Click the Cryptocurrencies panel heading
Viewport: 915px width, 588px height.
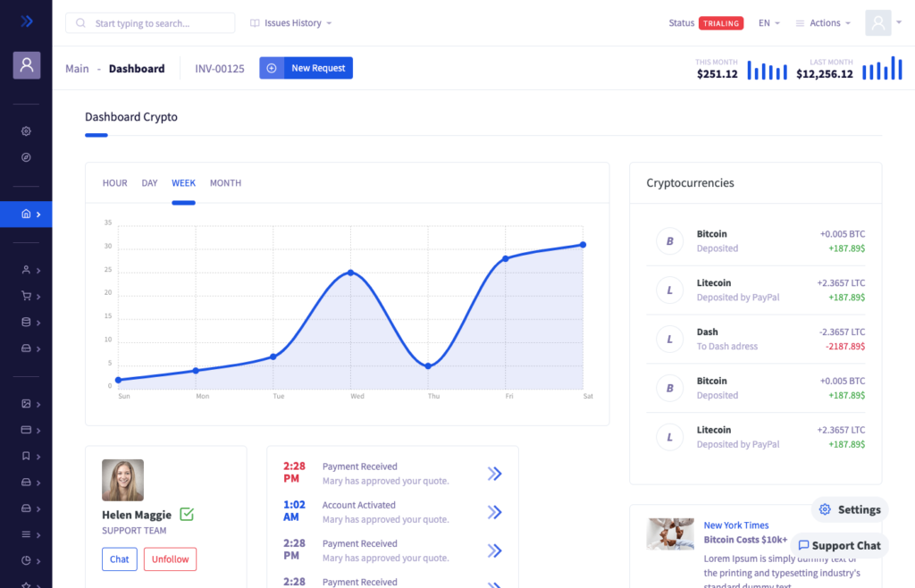pos(691,183)
